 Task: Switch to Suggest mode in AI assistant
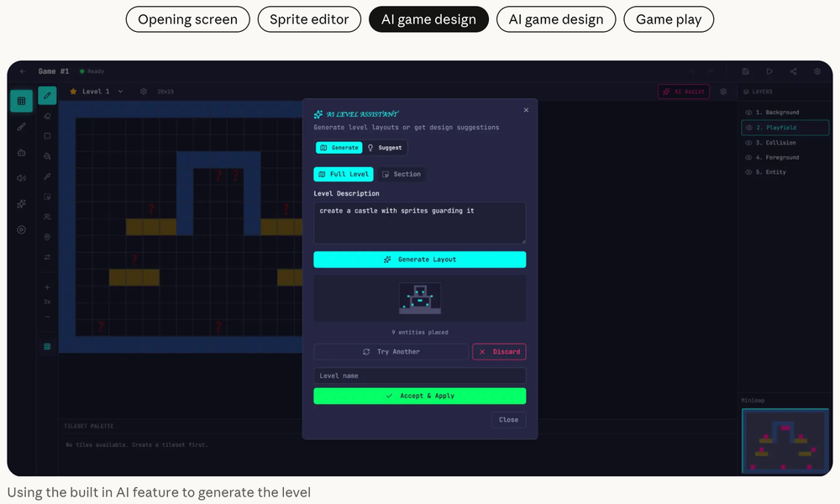[385, 148]
